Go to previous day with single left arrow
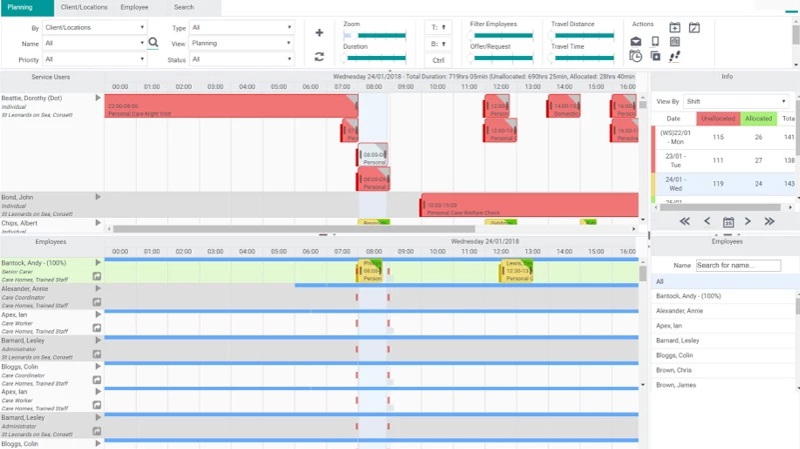800x449 pixels. pyautogui.click(x=707, y=221)
